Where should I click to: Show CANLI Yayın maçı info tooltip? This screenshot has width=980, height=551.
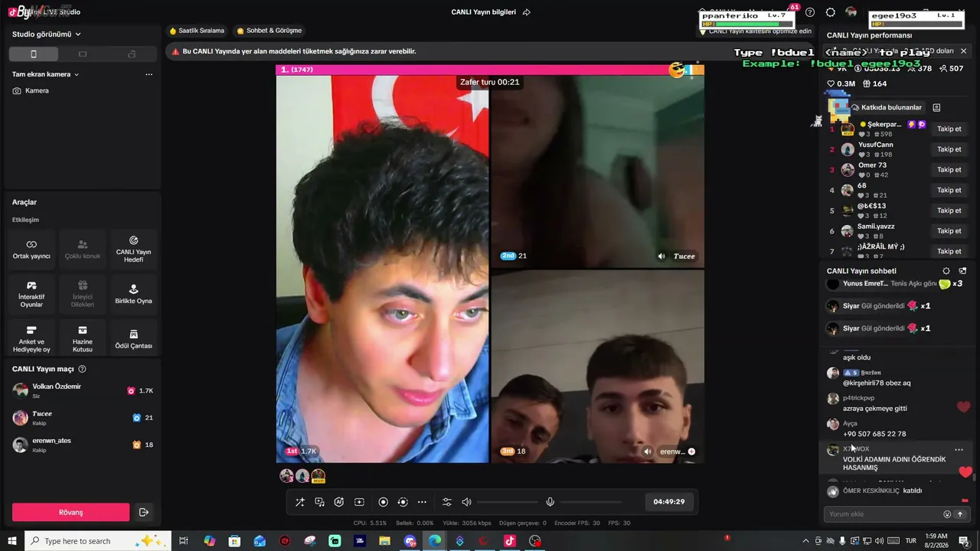tap(82, 369)
